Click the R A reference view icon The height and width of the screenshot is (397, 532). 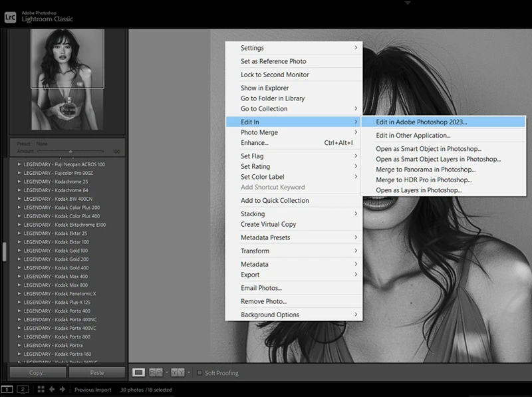(x=156, y=372)
